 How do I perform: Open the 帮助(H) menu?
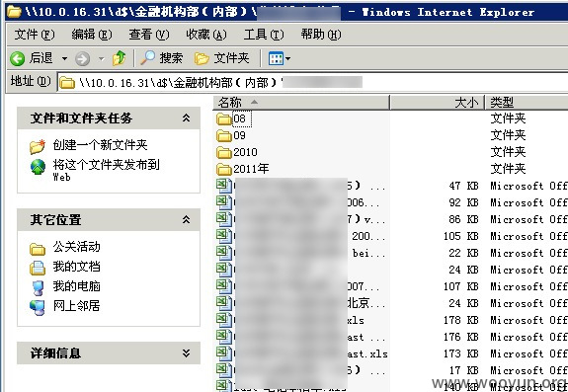(x=321, y=35)
